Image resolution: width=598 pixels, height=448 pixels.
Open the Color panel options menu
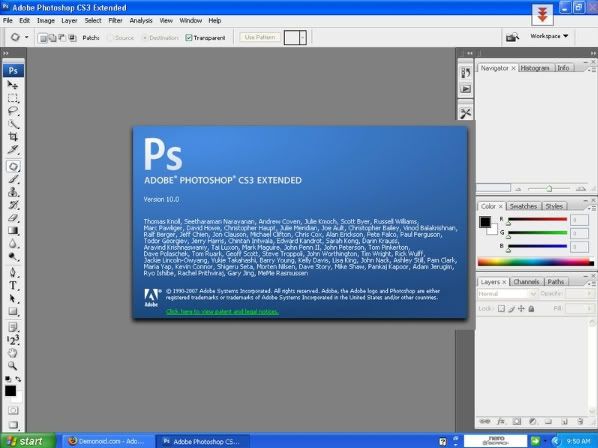(x=592, y=208)
